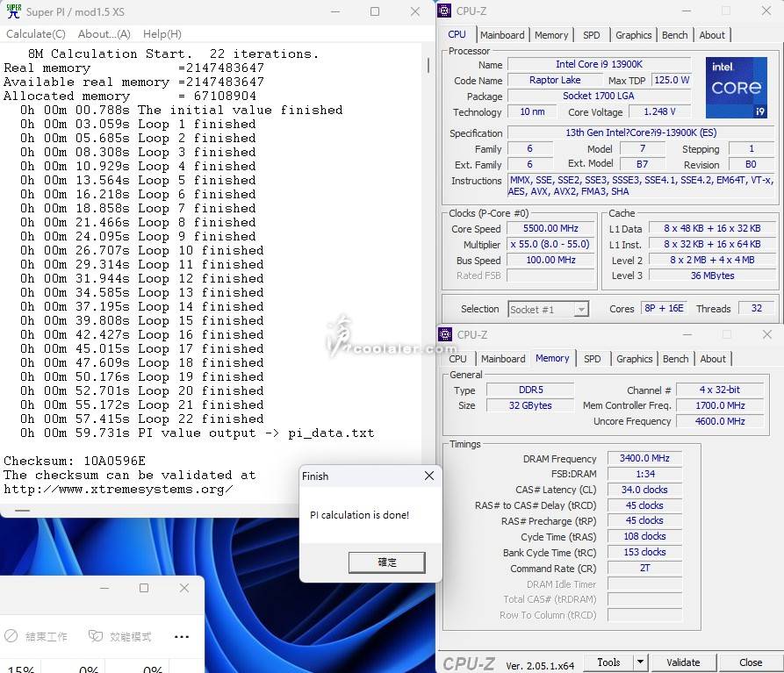Viewport: 784px width, 673px height.
Task: Click the Super PI app icon in title bar
Action: (x=13, y=12)
